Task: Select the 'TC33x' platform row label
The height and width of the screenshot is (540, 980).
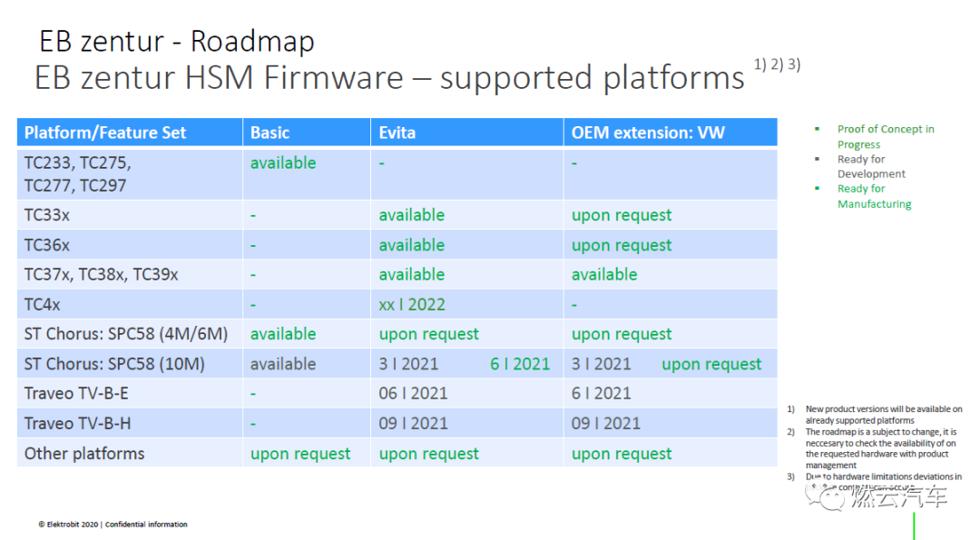Action: 47,215
